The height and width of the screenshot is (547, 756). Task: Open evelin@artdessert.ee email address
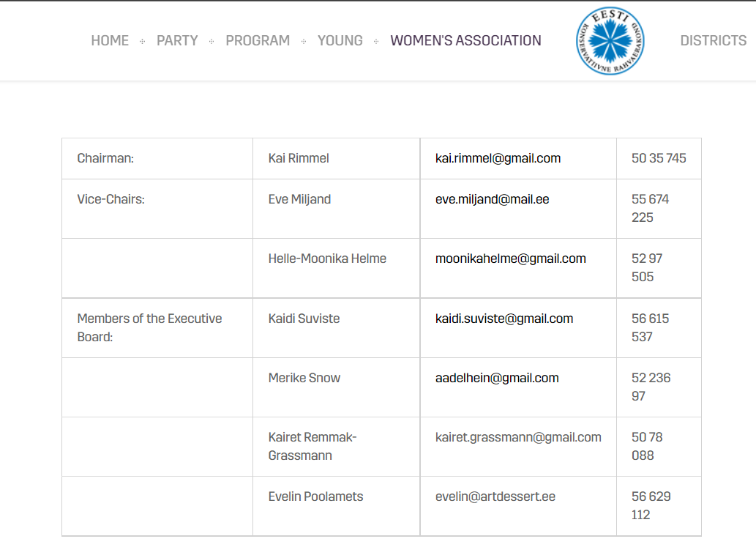point(495,496)
